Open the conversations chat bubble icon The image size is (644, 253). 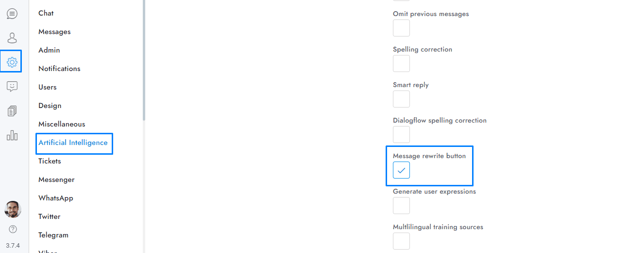point(12,14)
